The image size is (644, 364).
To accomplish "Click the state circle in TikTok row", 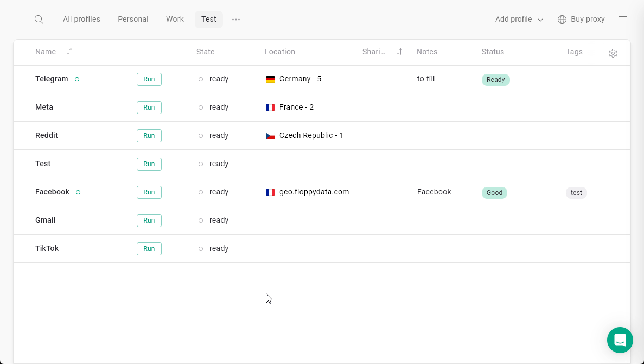I will (x=200, y=249).
